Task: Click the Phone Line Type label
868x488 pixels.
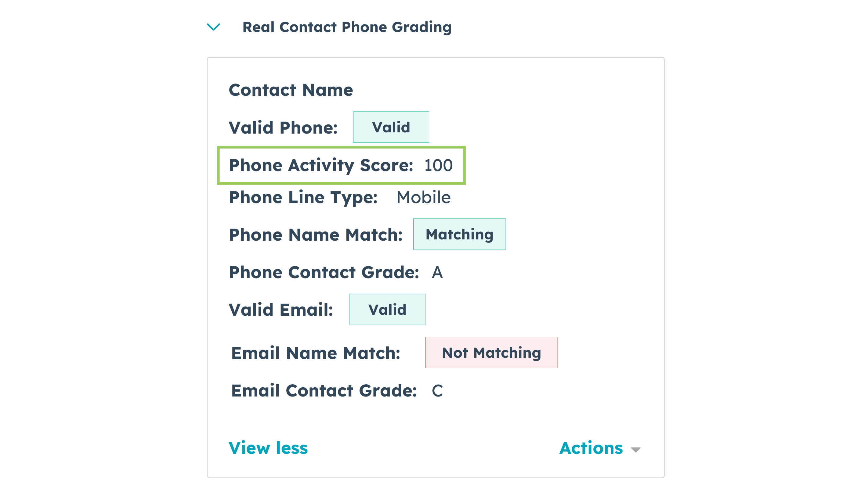Action: (x=304, y=197)
